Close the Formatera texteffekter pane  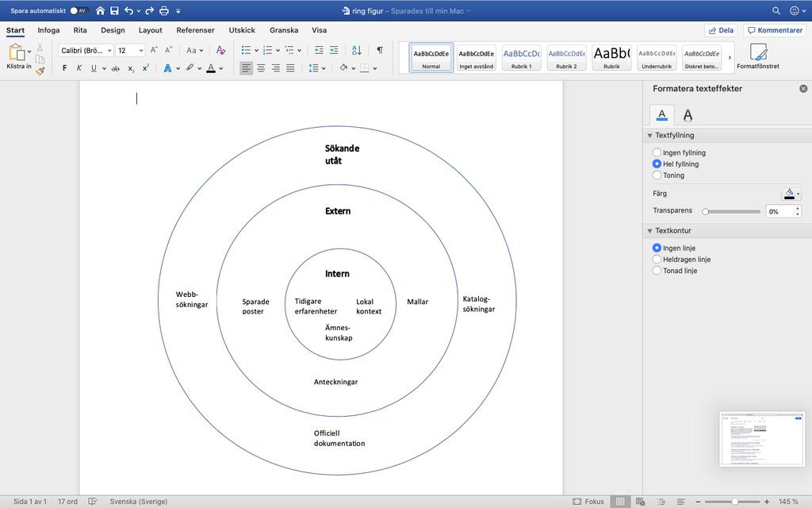click(x=803, y=89)
